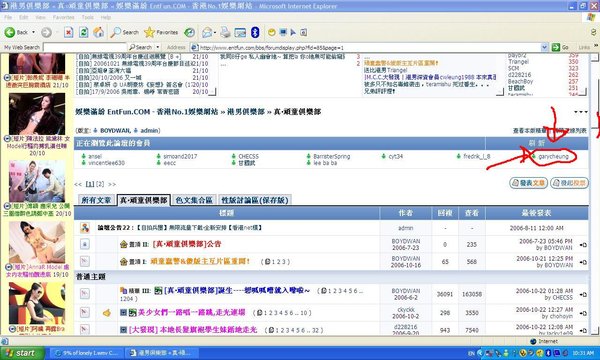Click in the My Web Search input field
Viewport: 600px width, 360px height.
[x=84, y=47]
